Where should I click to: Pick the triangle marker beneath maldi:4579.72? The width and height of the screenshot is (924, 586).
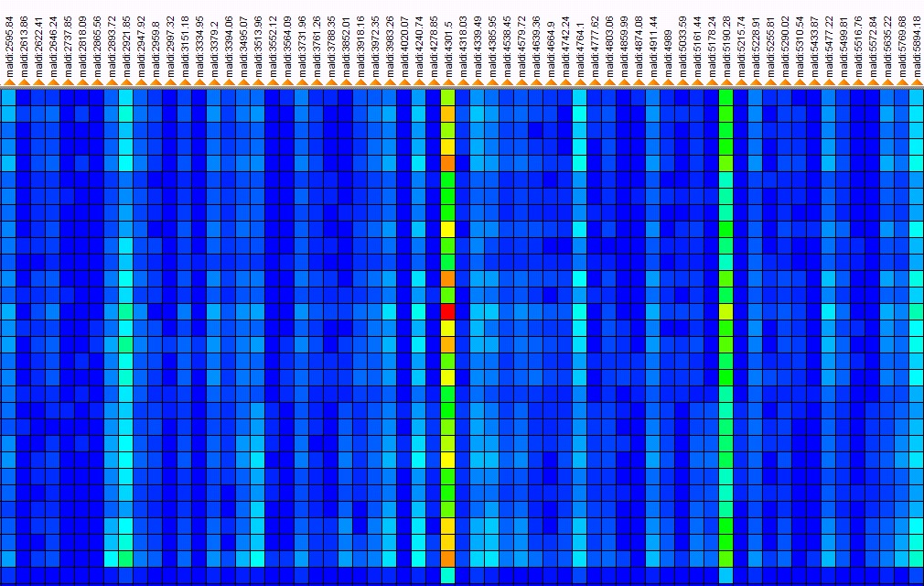(x=522, y=82)
